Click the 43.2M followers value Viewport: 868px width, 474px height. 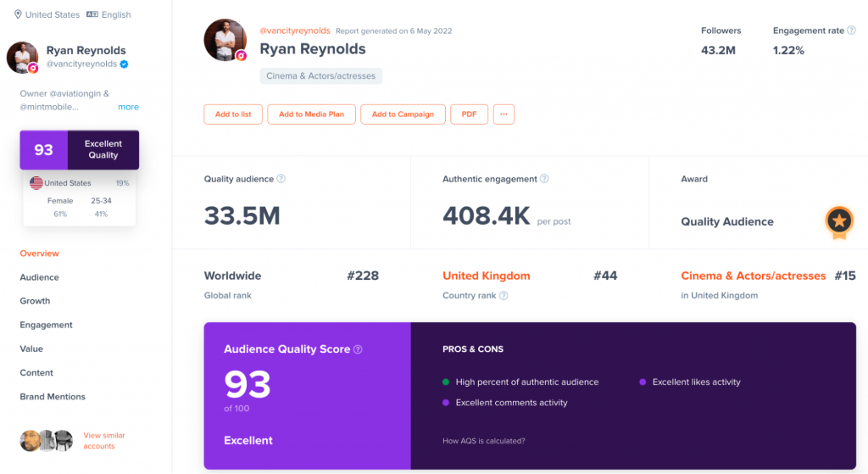718,50
